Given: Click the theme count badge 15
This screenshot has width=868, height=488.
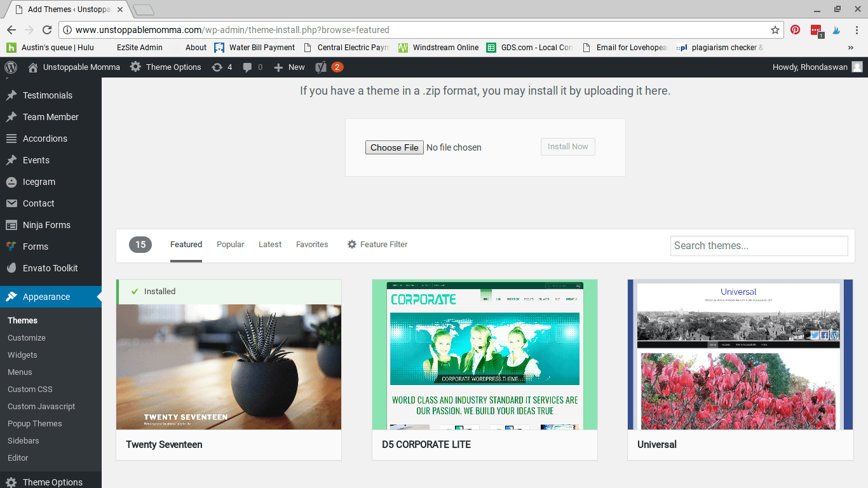Looking at the screenshot, I should (x=140, y=245).
